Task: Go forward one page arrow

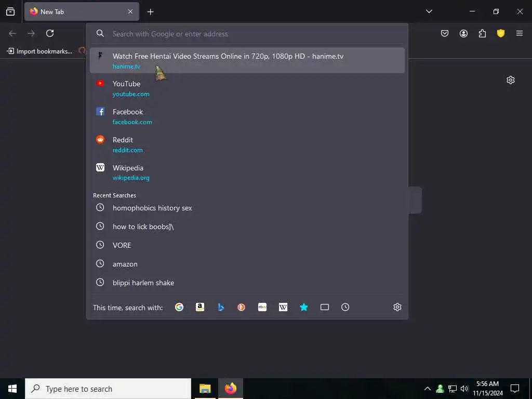Action: click(x=31, y=33)
